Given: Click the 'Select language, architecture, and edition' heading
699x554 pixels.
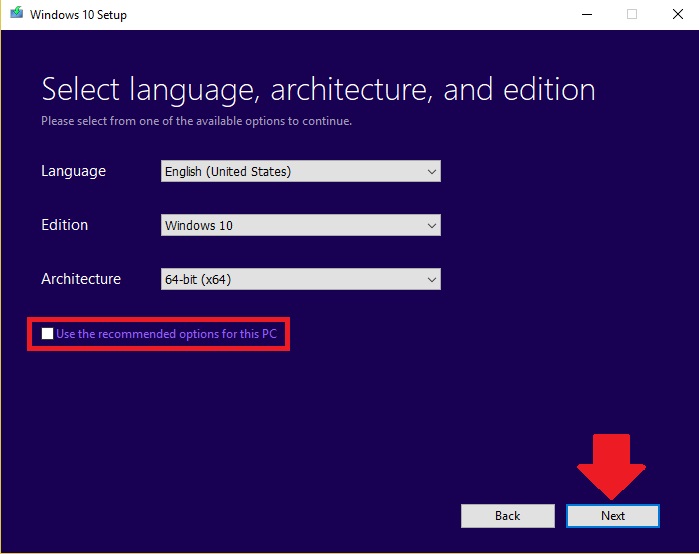Looking at the screenshot, I should click(318, 90).
